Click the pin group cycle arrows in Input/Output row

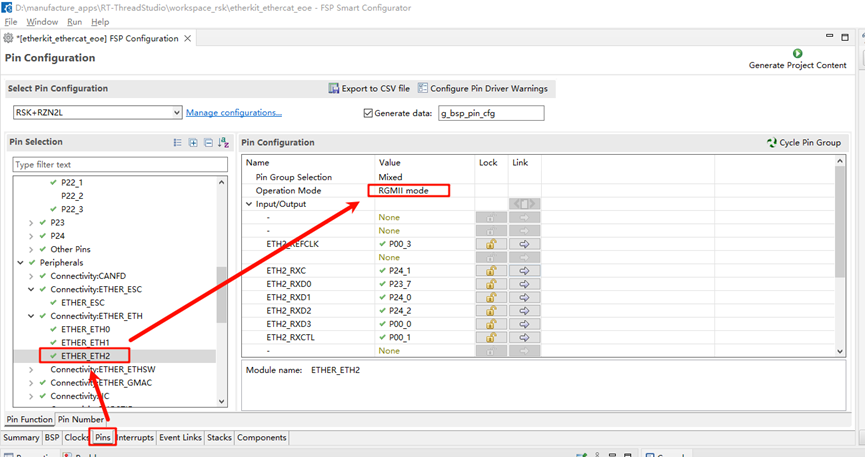[x=524, y=204]
